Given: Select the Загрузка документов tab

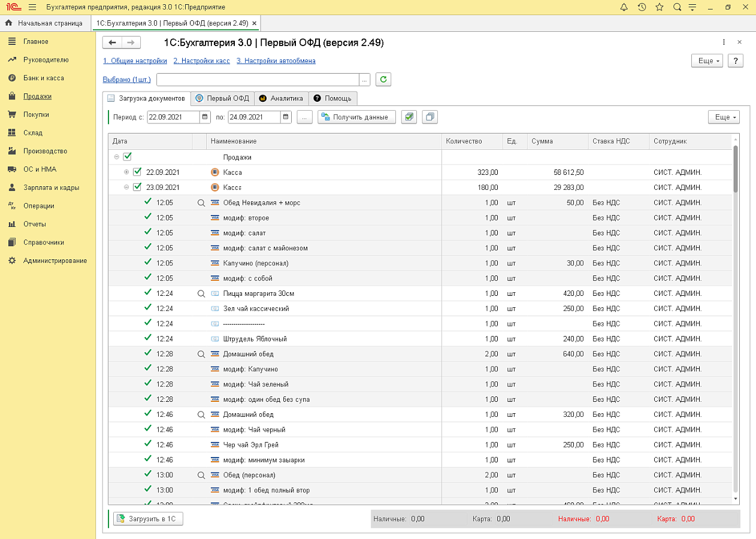Looking at the screenshot, I should (x=147, y=98).
